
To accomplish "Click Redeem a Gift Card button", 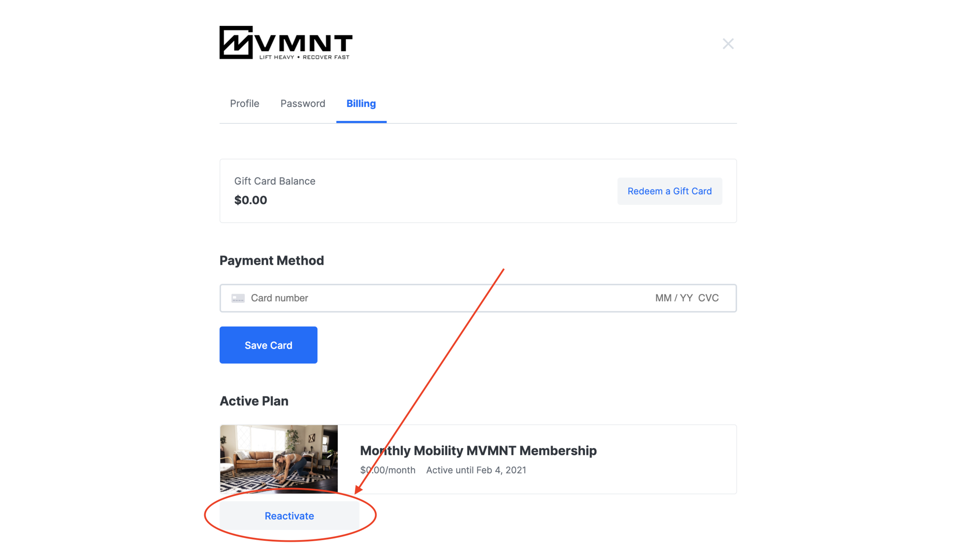I will pos(670,191).
